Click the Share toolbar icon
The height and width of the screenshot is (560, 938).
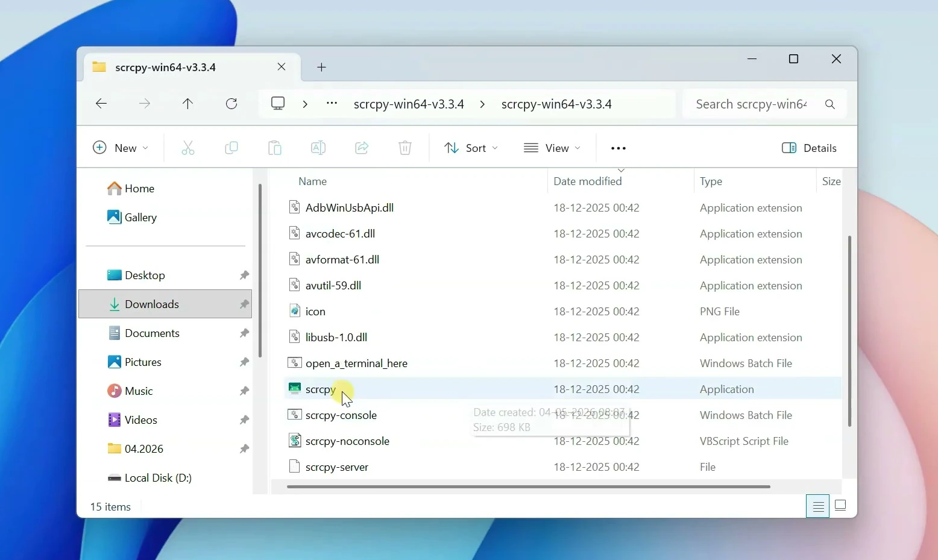(x=362, y=148)
